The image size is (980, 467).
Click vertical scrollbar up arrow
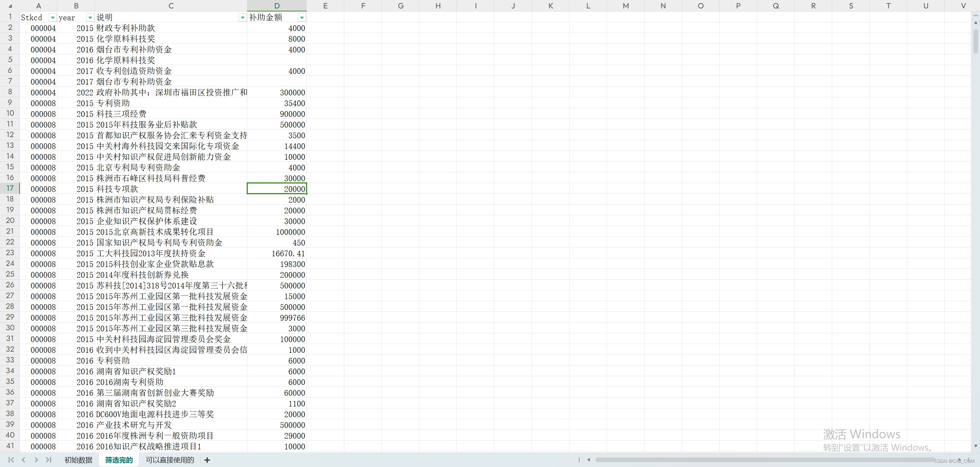click(975, 23)
